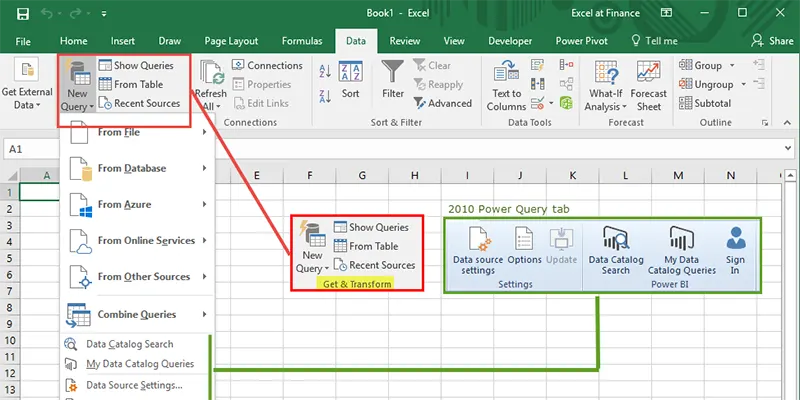This screenshot has width=800, height=400.
Task: Open the From Other Sources submenu
Action: (x=137, y=277)
